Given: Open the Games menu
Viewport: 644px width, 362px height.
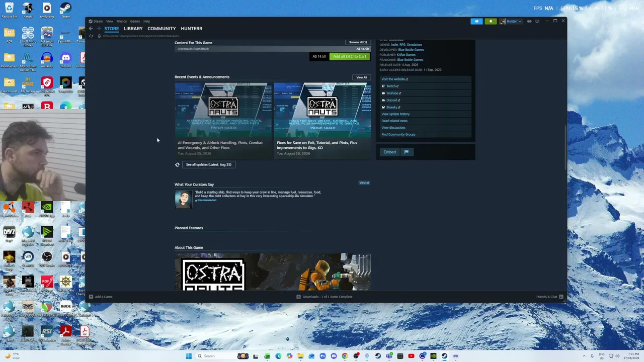Looking at the screenshot, I should pos(135,21).
